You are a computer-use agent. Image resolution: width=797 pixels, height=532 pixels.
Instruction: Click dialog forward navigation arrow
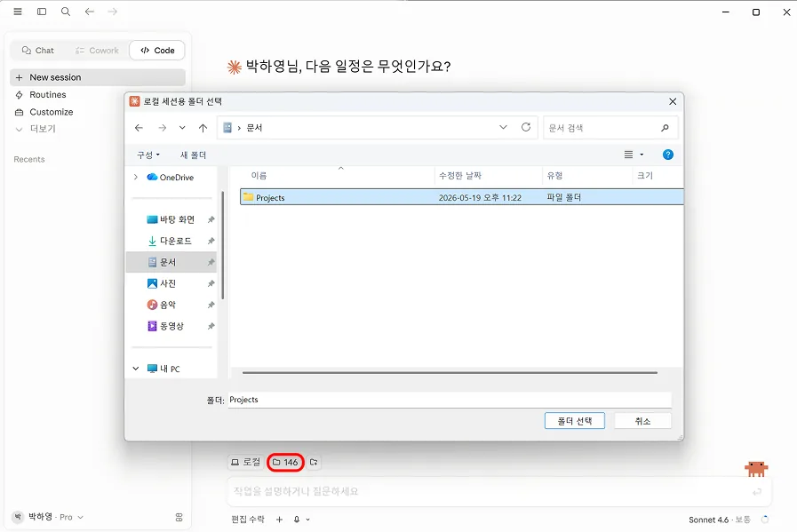(x=162, y=128)
